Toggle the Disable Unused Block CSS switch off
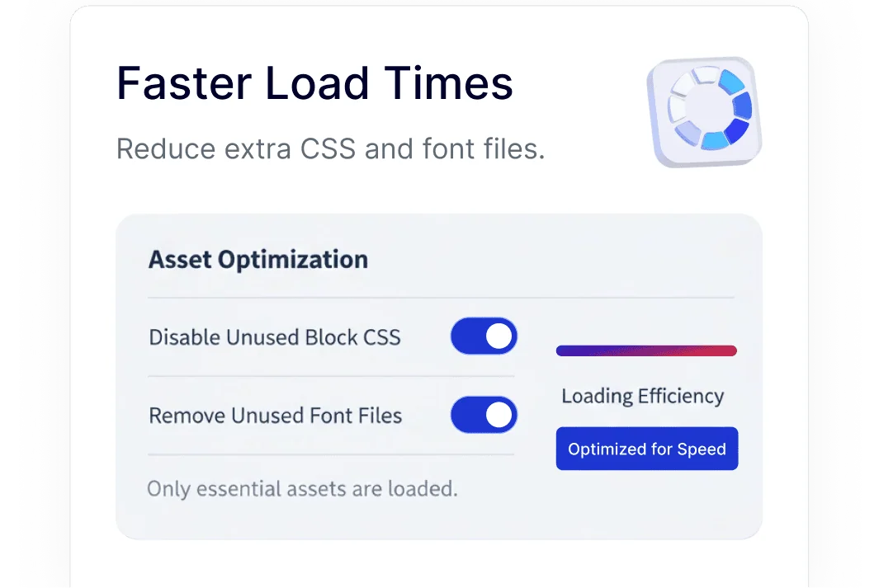Image resolution: width=879 pixels, height=588 pixels. tap(484, 336)
